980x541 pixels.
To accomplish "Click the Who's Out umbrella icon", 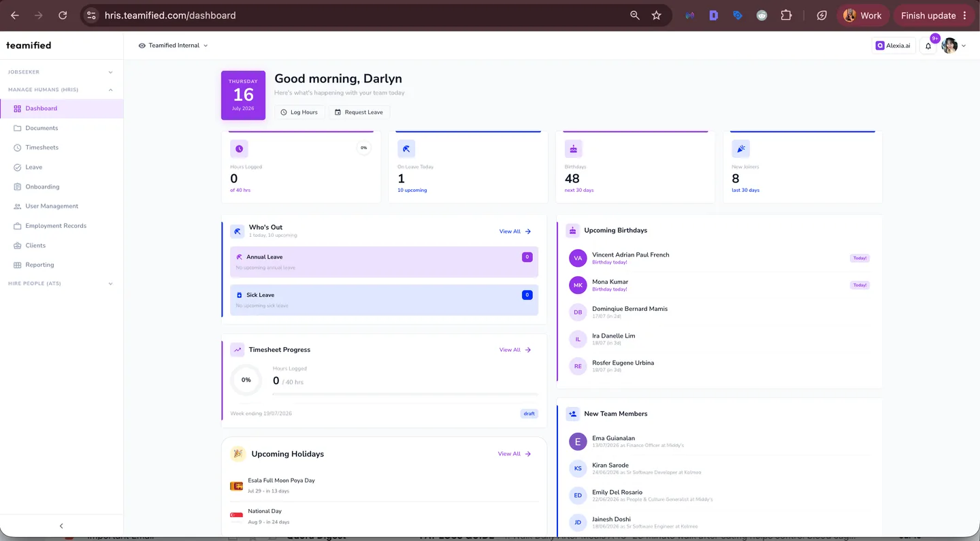I will pos(238,231).
